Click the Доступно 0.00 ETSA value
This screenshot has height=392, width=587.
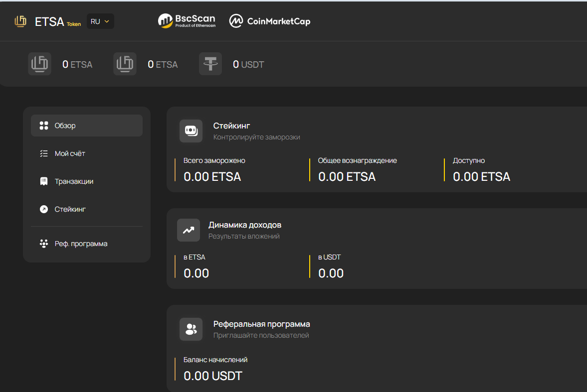(x=481, y=176)
